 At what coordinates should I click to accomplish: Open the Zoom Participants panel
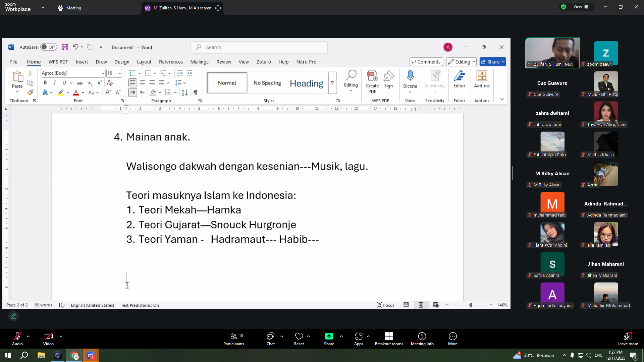coord(234,339)
